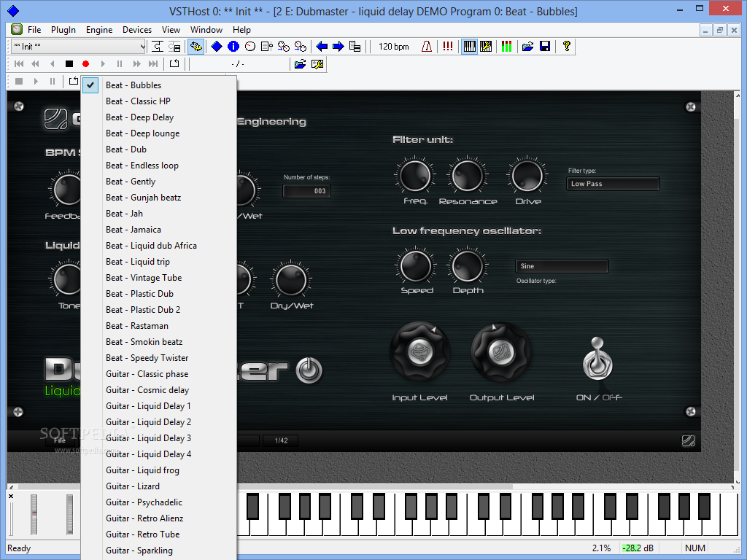This screenshot has width=747, height=560.
Task: Click the filter Drive knob
Action: 527,176
